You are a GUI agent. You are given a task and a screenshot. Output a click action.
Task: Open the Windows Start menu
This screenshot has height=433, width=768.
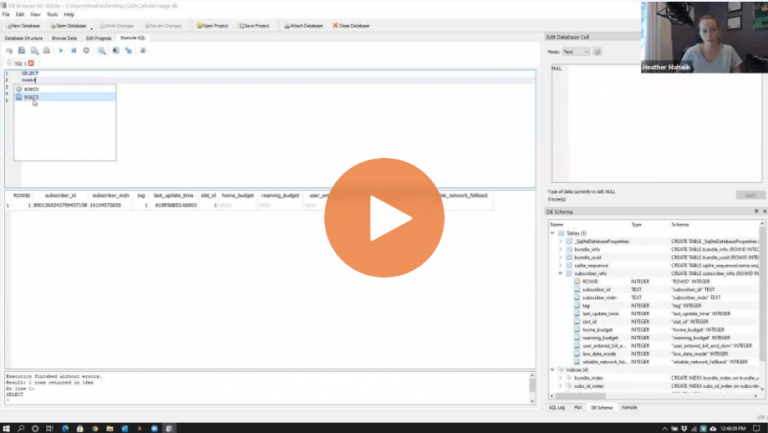pos(6,428)
